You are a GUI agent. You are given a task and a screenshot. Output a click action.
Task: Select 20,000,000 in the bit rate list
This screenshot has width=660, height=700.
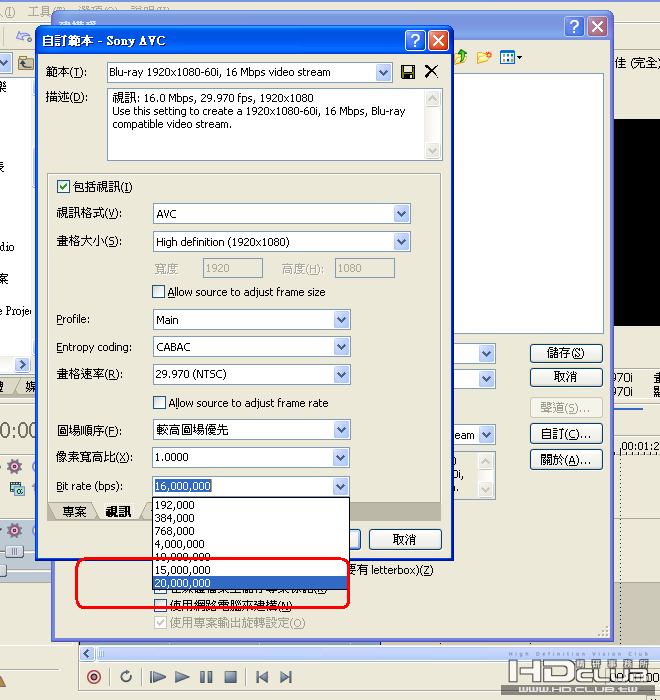pyautogui.click(x=251, y=583)
